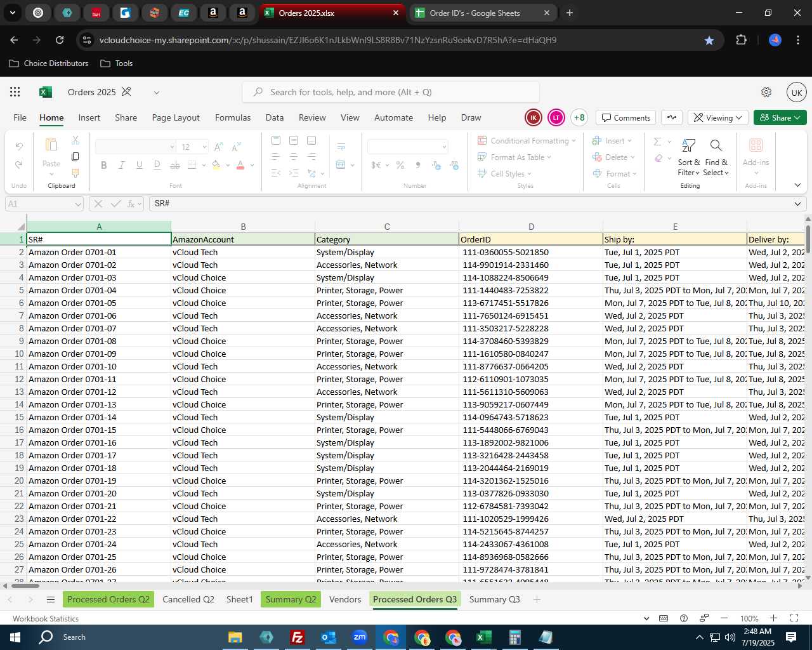Switch to Processed Orders Q2 sheet tab
The height and width of the screenshot is (650, 812).
(x=108, y=599)
